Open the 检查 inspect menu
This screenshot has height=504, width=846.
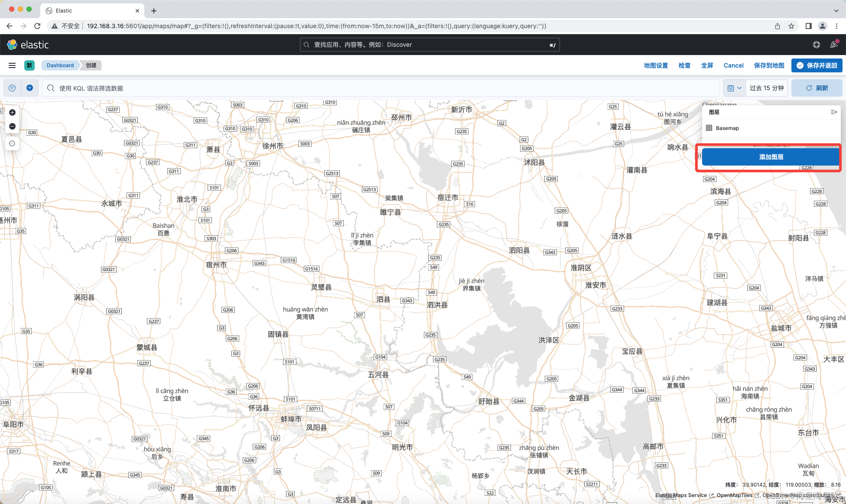point(684,65)
